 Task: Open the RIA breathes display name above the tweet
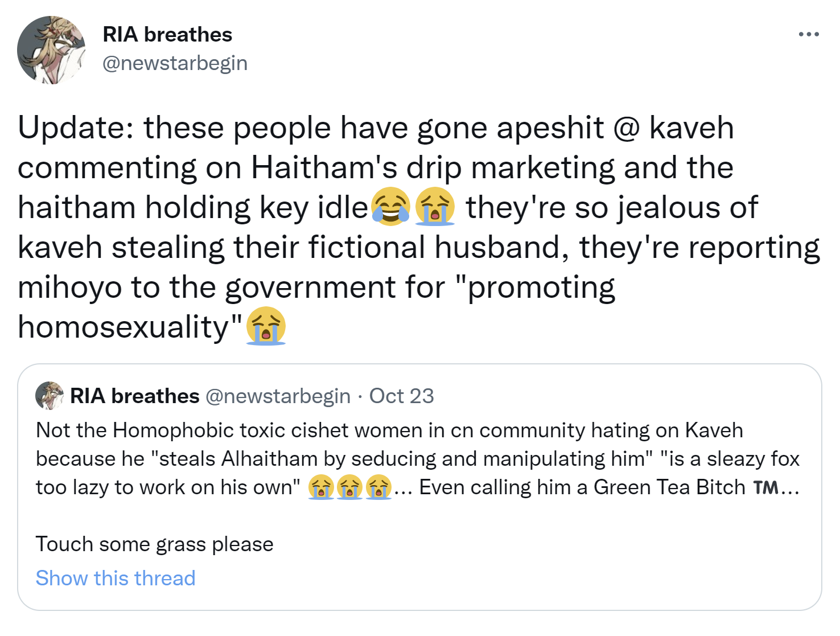[x=167, y=35]
